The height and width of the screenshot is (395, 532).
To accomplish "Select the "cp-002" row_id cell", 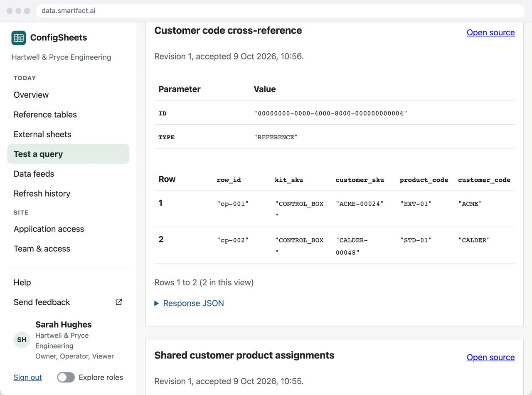I will tap(233, 240).
